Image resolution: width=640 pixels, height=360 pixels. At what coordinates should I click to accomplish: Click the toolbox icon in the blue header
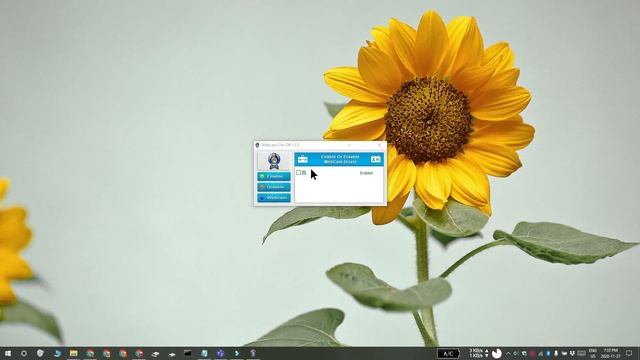point(302,159)
